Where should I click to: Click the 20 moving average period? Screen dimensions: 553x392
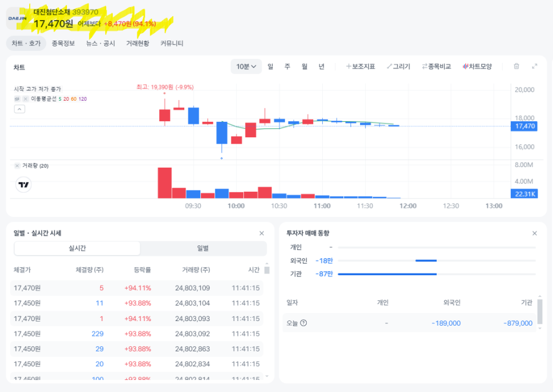tap(66, 99)
